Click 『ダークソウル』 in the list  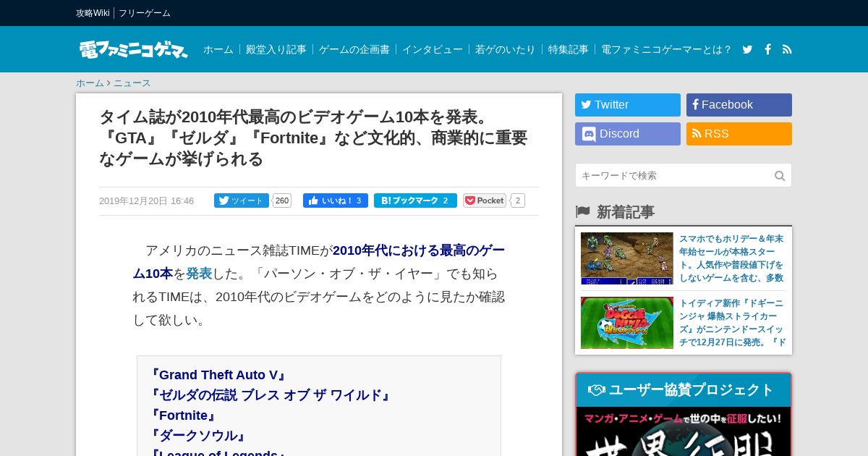[x=198, y=436]
